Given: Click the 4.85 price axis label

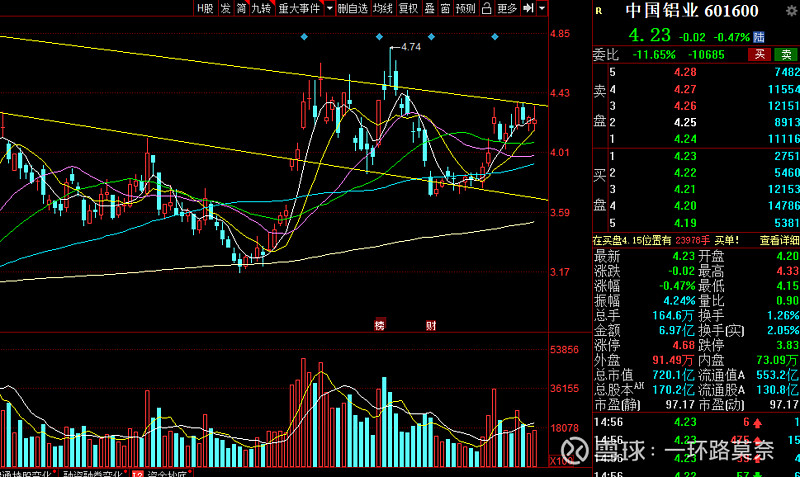Looking at the screenshot, I should [560, 34].
